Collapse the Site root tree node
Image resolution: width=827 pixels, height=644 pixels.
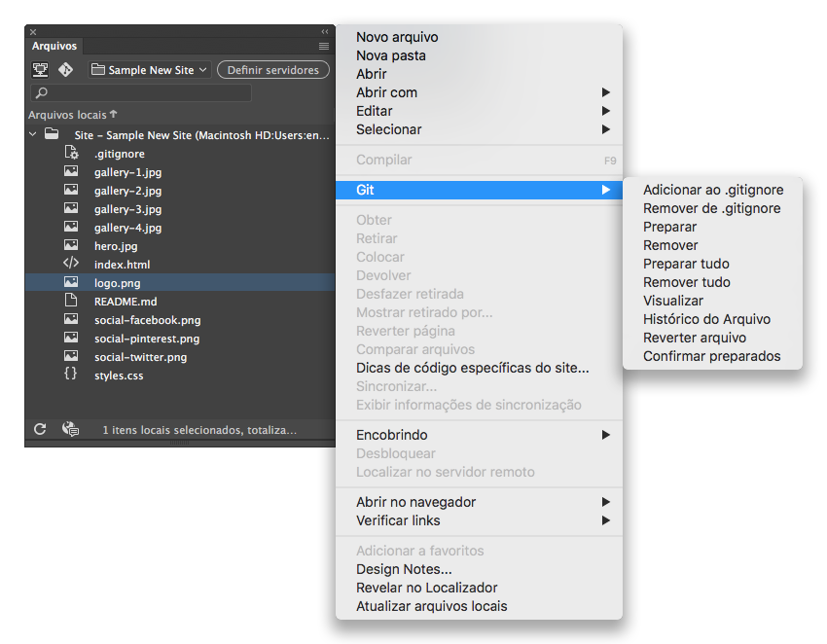click(32, 133)
